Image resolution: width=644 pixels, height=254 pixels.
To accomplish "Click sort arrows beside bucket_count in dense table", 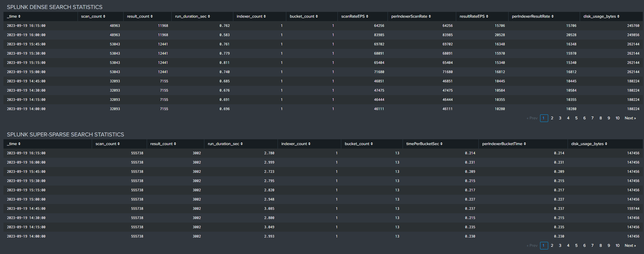I will 317,16.
